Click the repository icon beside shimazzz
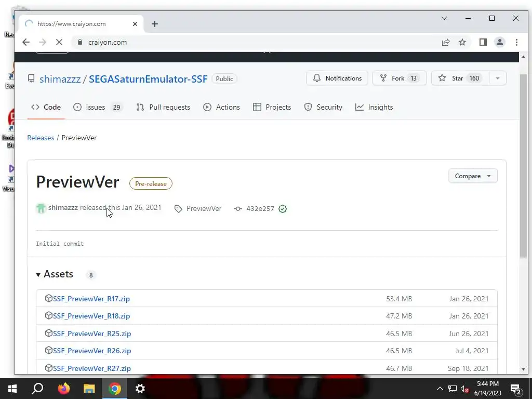 coord(31,79)
